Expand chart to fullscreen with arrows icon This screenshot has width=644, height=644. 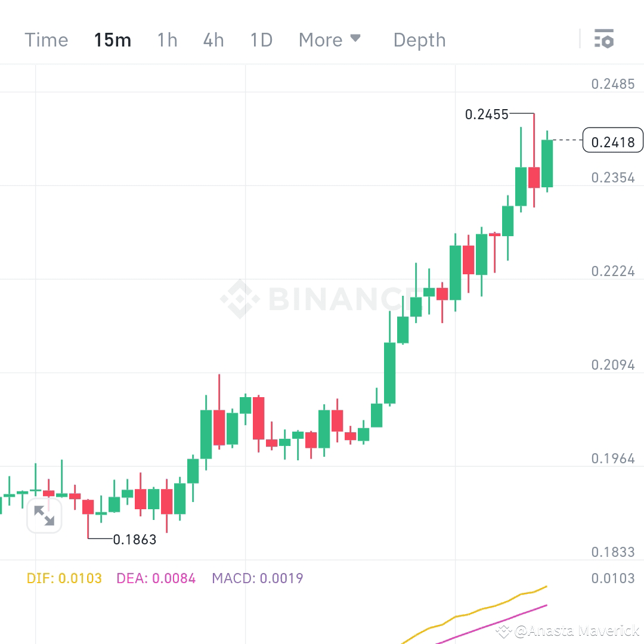click(x=44, y=516)
